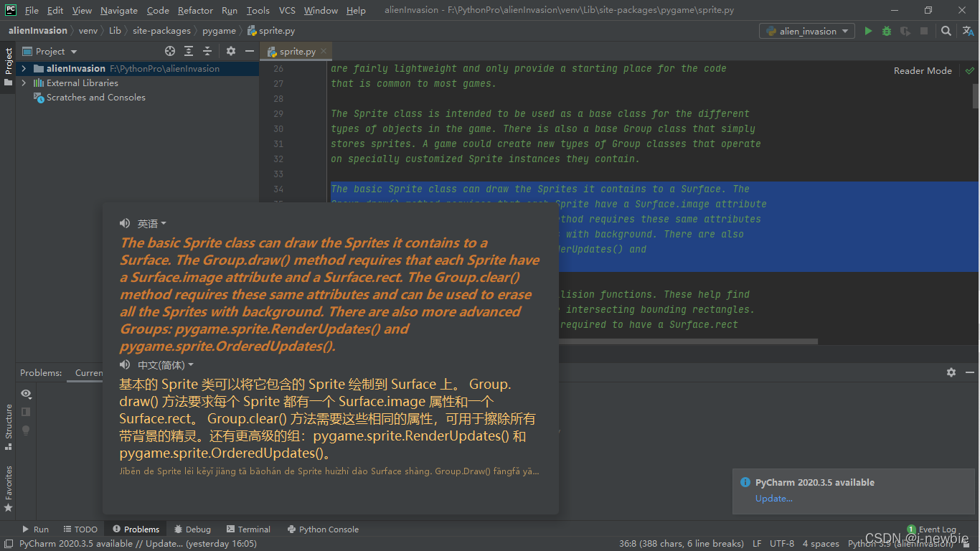
Task: Open the Python Console tab
Action: point(322,529)
